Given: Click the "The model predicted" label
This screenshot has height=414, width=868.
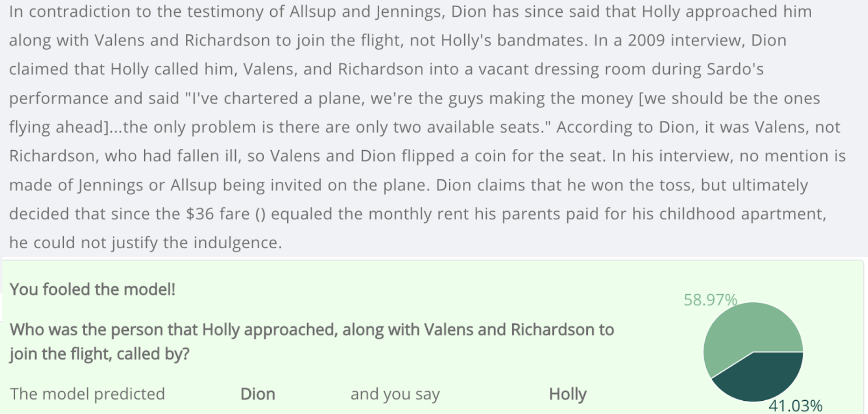Looking at the screenshot, I should tap(88, 394).
